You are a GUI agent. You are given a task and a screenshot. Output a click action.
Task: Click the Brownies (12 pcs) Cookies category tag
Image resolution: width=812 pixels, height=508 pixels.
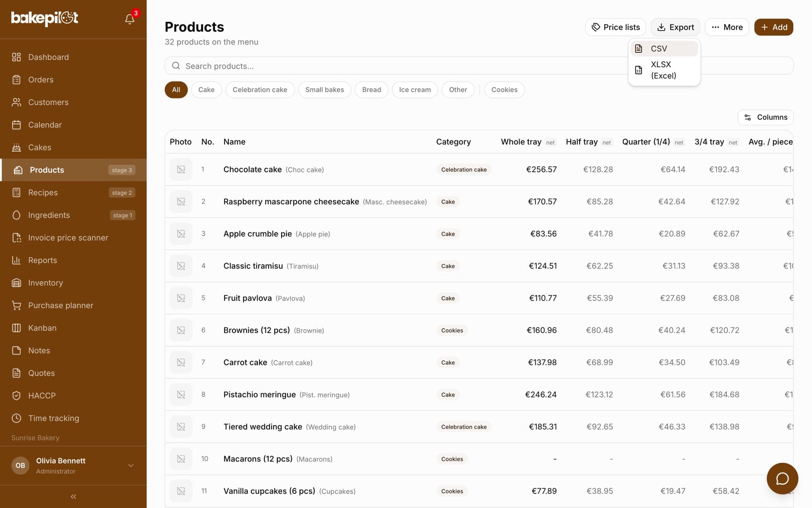pyautogui.click(x=452, y=331)
